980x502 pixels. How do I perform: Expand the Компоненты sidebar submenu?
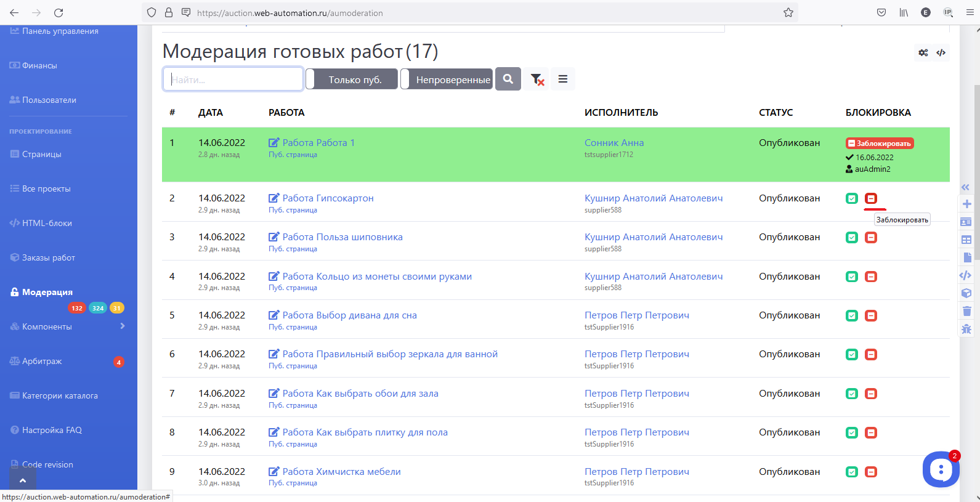(122, 326)
